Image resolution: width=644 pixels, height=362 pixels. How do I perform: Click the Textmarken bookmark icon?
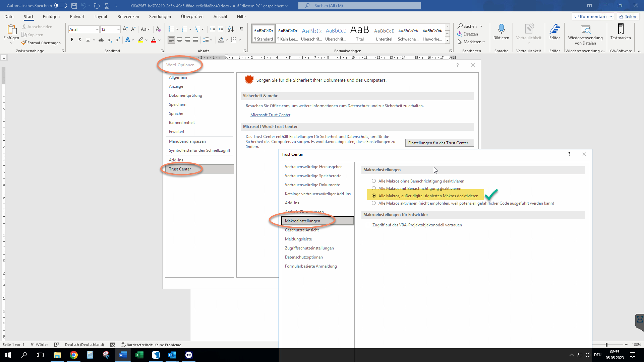click(x=621, y=29)
